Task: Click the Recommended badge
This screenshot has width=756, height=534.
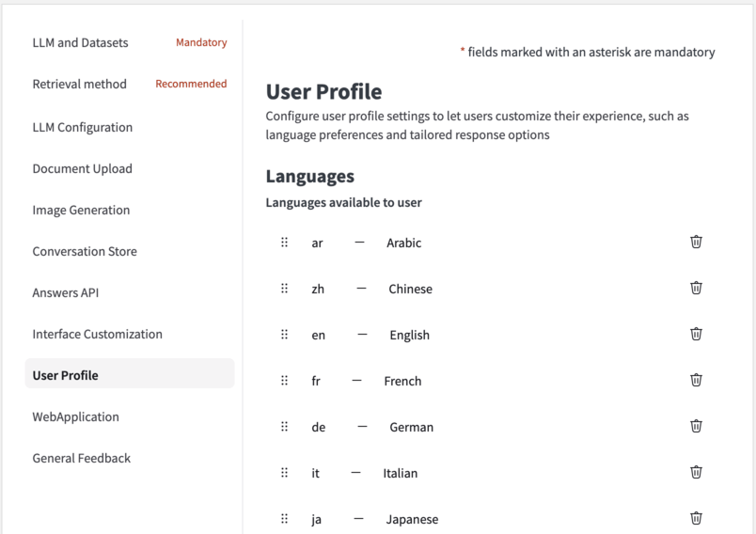Action: [191, 84]
